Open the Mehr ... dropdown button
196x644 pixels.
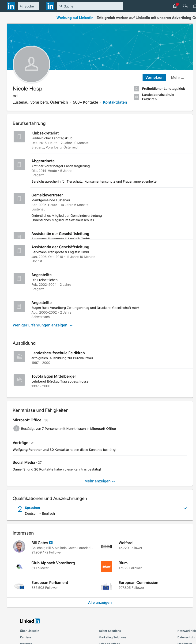(177, 77)
